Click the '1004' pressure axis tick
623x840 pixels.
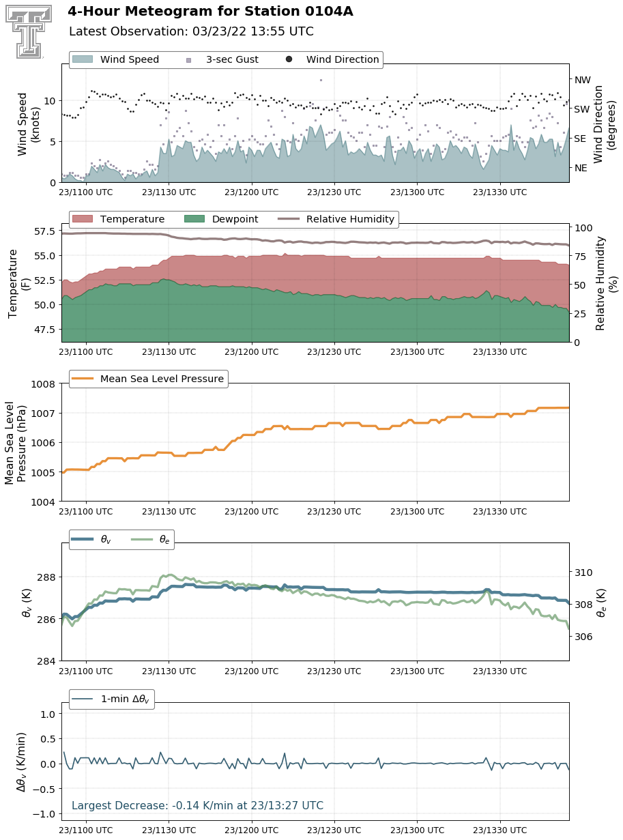coord(44,502)
